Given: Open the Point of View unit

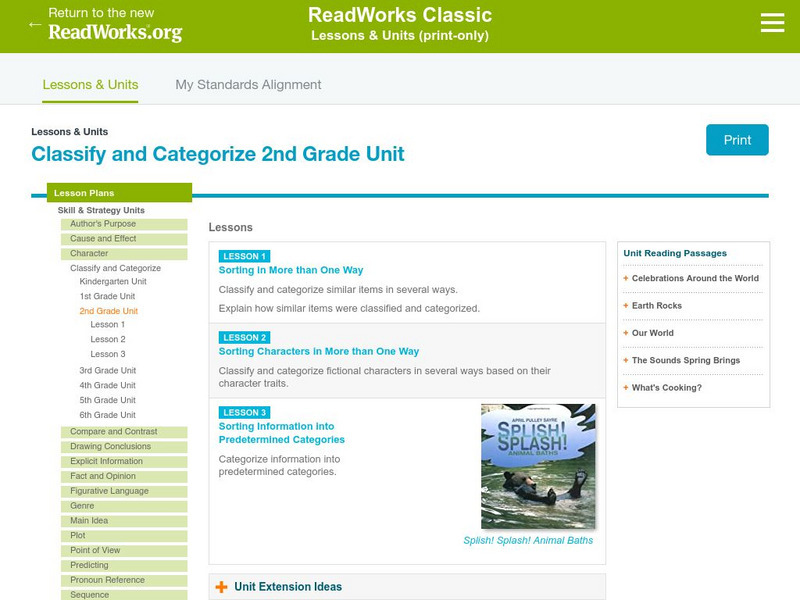Looking at the screenshot, I should click(124, 550).
